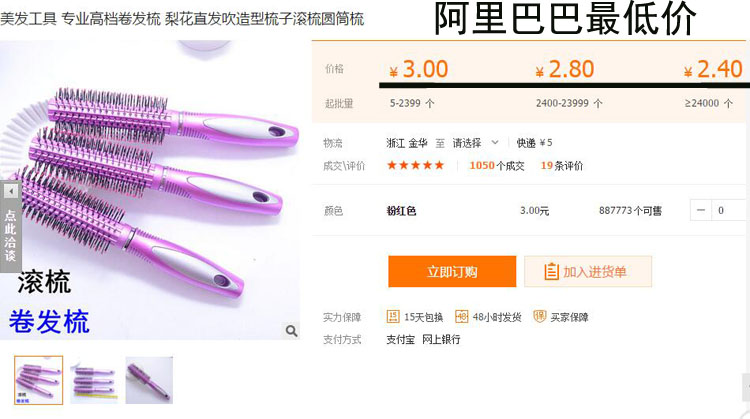Select the second thumbnail with ruler

point(94,380)
